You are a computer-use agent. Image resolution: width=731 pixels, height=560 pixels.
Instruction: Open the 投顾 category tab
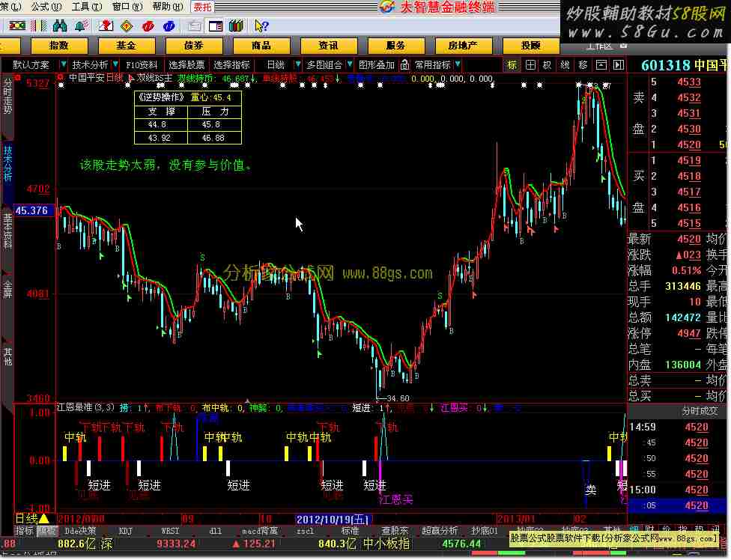(x=531, y=46)
